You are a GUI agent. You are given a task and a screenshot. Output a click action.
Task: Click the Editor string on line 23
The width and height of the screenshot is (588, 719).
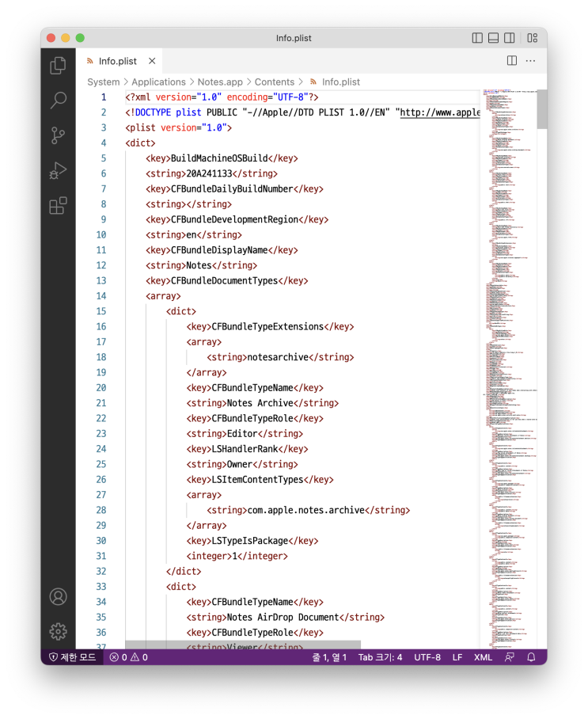(x=242, y=433)
